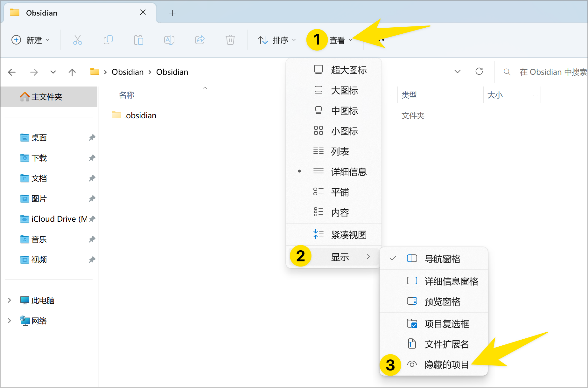Toggle 项目复选框 item checkboxes
Image resolution: width=588 pixels, height=388 pixels.
(434, 324)
